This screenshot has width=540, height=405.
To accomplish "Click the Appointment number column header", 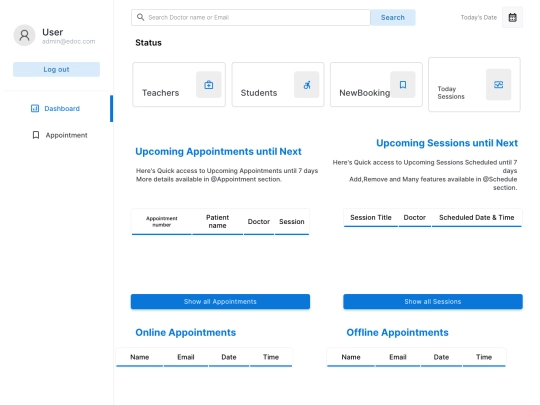I will [x=162, y=221].
